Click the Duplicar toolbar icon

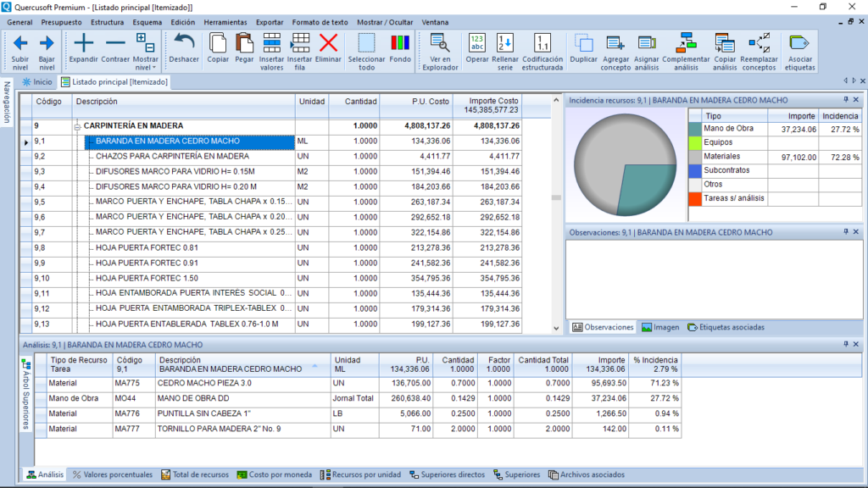(x=583, y=43)
